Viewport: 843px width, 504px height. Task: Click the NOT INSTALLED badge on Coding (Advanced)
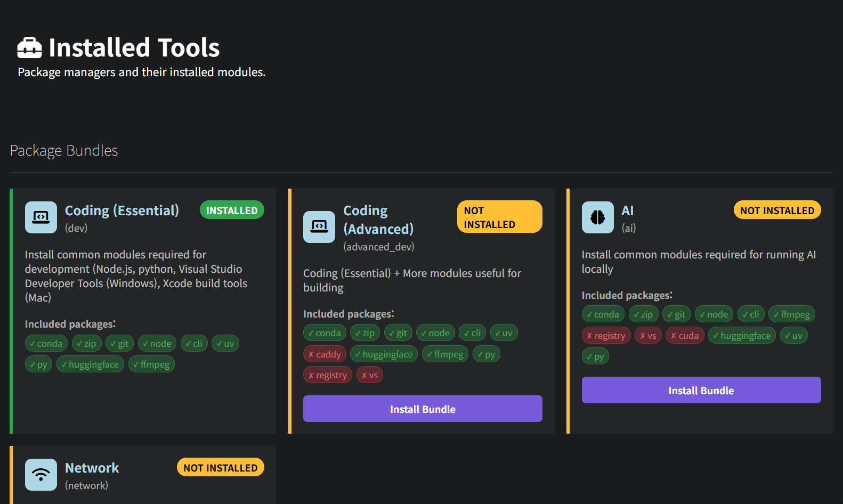click(x=500, y=217)
